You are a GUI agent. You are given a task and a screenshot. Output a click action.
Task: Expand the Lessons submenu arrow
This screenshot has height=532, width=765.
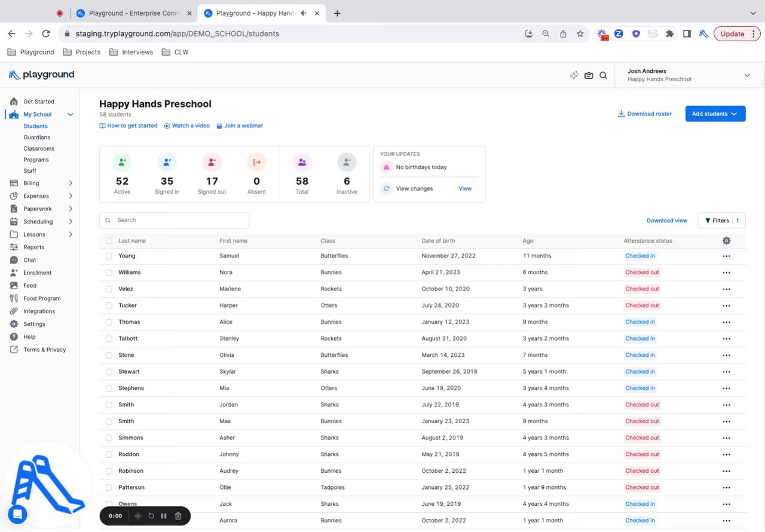[71, 234]
